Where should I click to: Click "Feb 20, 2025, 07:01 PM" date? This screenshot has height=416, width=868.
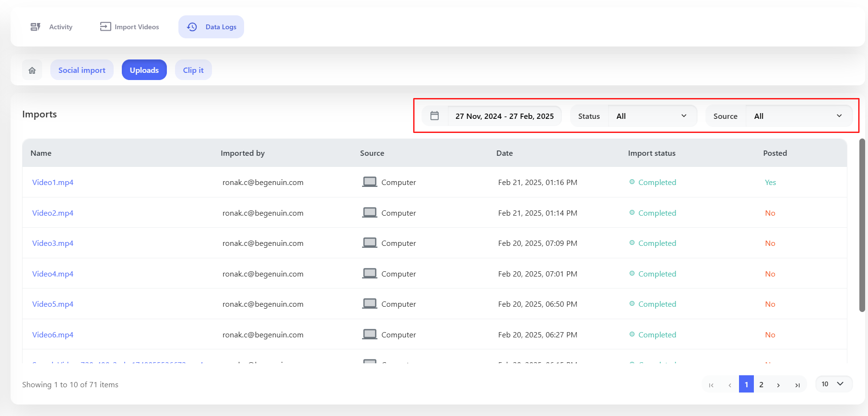click(538, 274)
